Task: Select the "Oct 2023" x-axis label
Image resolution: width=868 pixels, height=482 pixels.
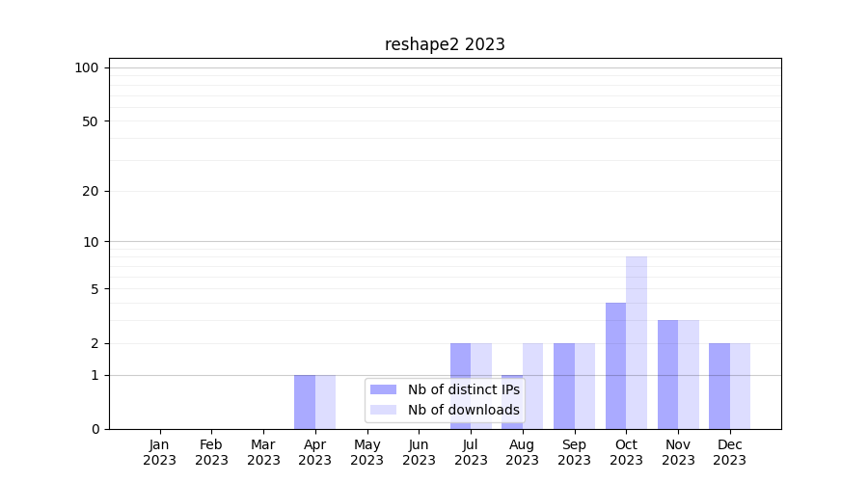Action: tap(626, 452)
